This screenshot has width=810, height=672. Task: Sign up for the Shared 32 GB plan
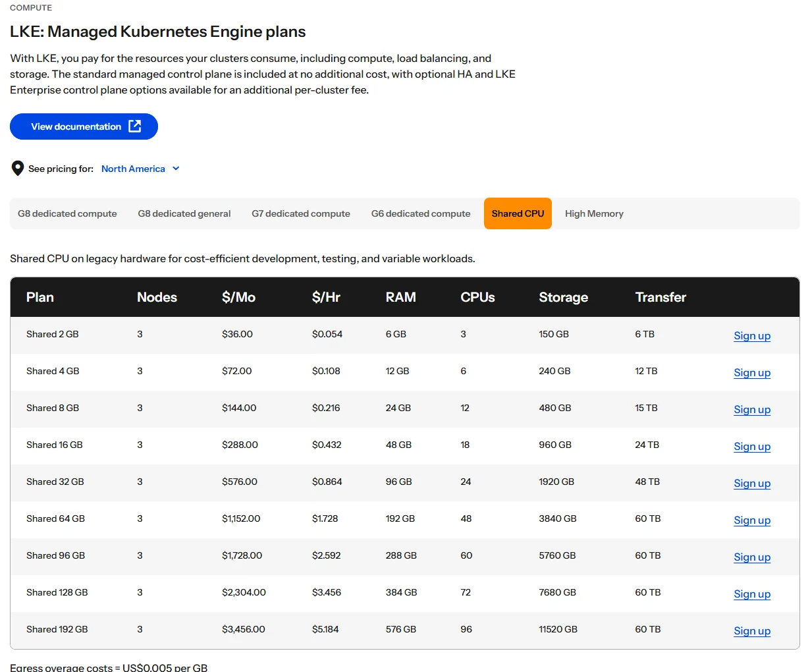(752, 483)
